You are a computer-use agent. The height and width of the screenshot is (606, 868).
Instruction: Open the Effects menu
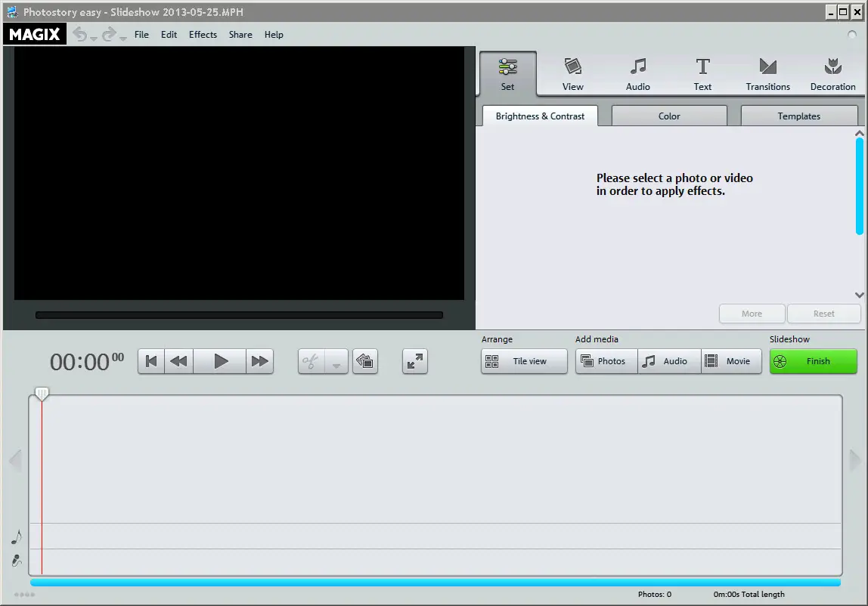pos(203,34)
